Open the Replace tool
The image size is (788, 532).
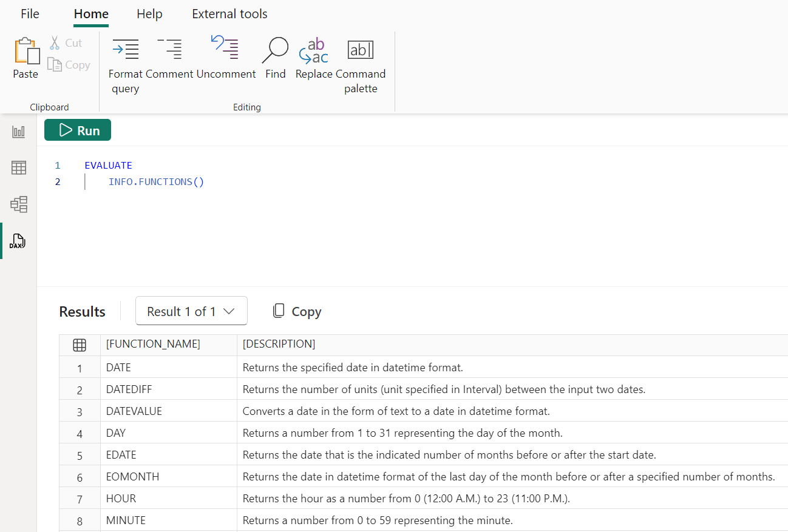[313, 58]
